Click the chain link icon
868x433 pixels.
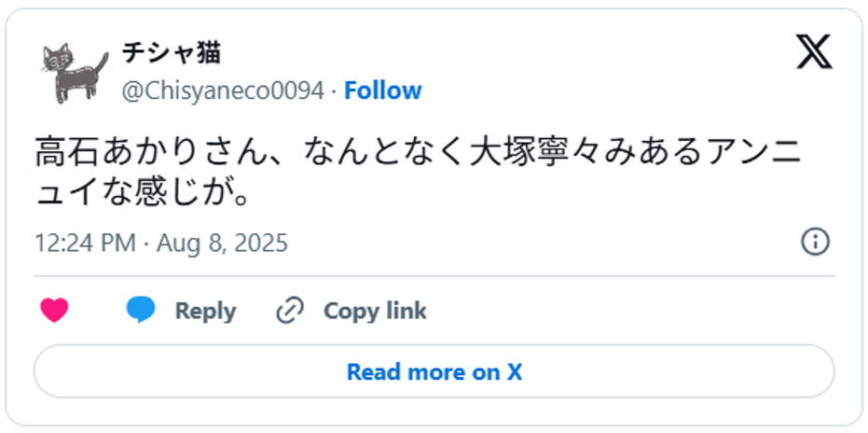coord(291,311)
